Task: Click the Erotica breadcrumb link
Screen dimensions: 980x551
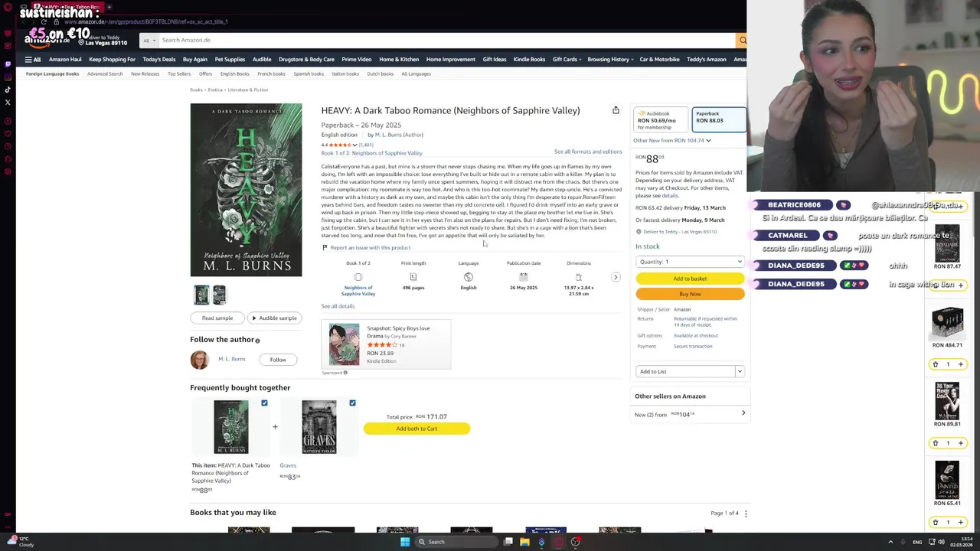Action: click(215, 90)
